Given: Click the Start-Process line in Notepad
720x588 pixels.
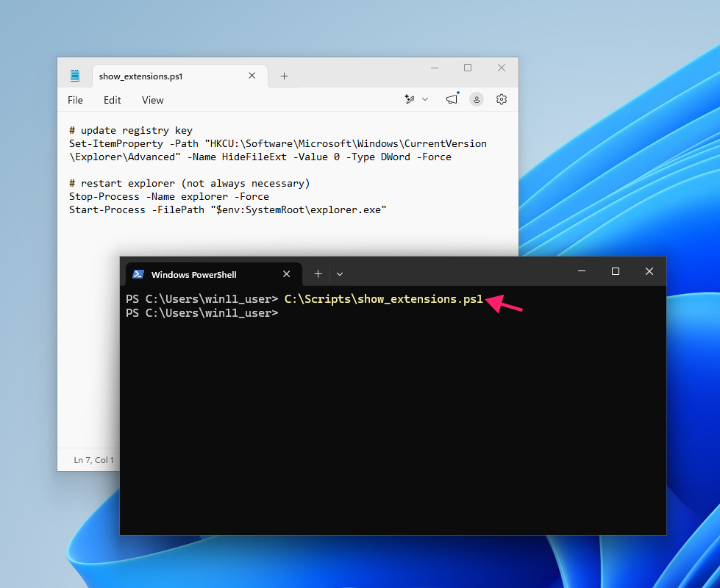Looking at the screenshot, I should pyautogui.click(x=228, y=209).
